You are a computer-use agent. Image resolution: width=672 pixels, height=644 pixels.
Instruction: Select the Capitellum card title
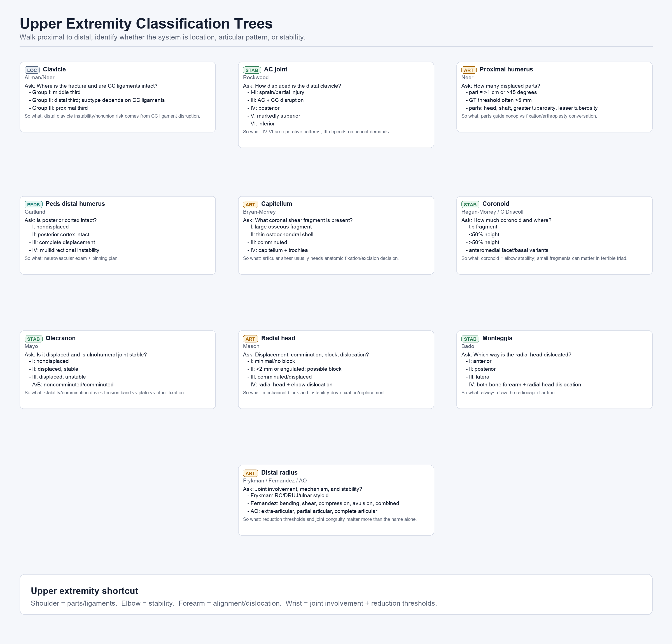click(x=277, y=204)
